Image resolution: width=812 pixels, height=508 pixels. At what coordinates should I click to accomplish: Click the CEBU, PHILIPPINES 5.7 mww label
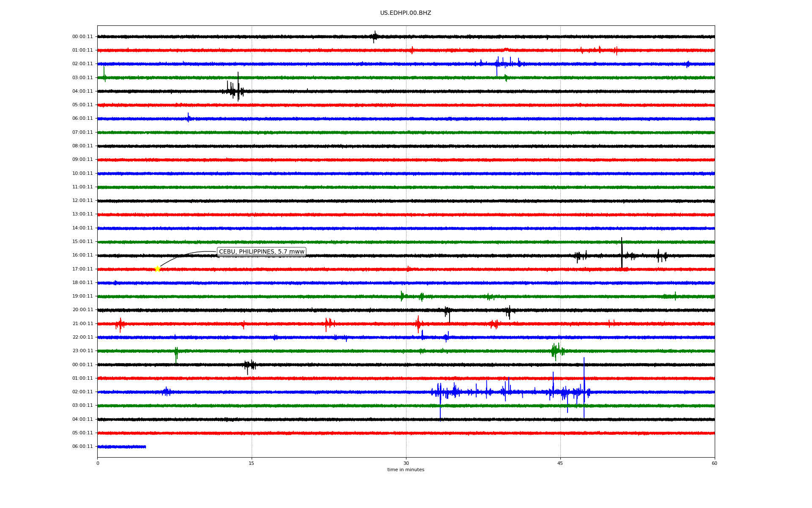coord(261,252)
